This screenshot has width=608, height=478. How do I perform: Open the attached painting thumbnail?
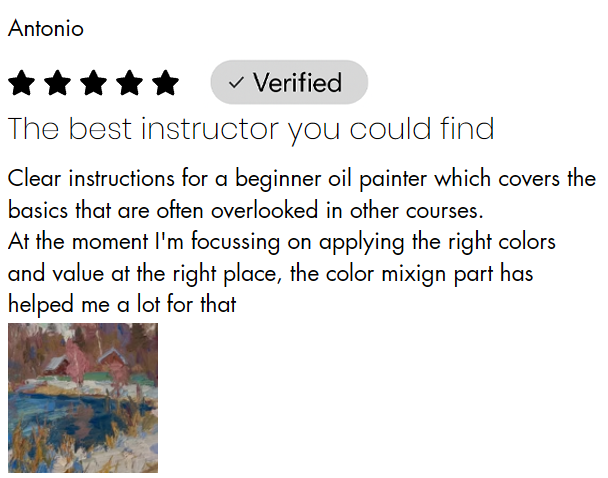coord(82,398)
